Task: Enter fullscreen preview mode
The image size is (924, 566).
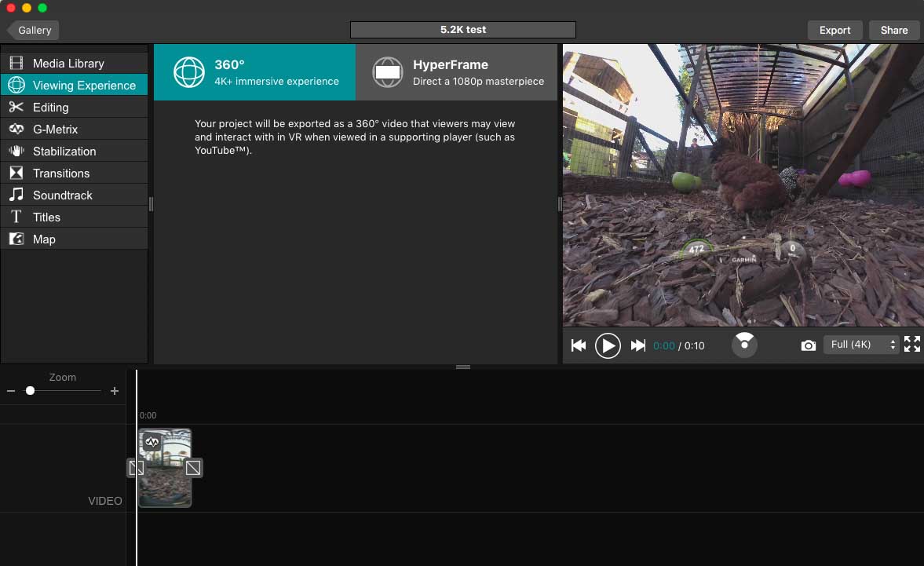Action: pos(912,344)
